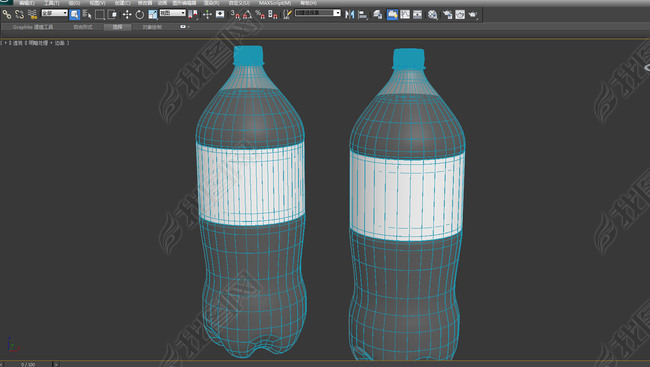Click the Use Pivot Point Center icon
The image size is (650, 367).
193,15
